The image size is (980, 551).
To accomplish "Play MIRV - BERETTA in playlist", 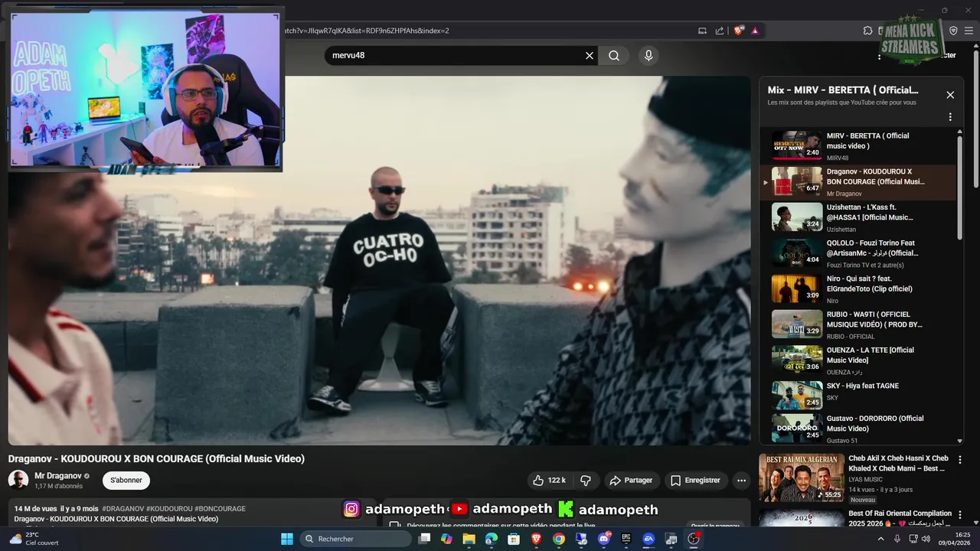I will pos(857,146).
